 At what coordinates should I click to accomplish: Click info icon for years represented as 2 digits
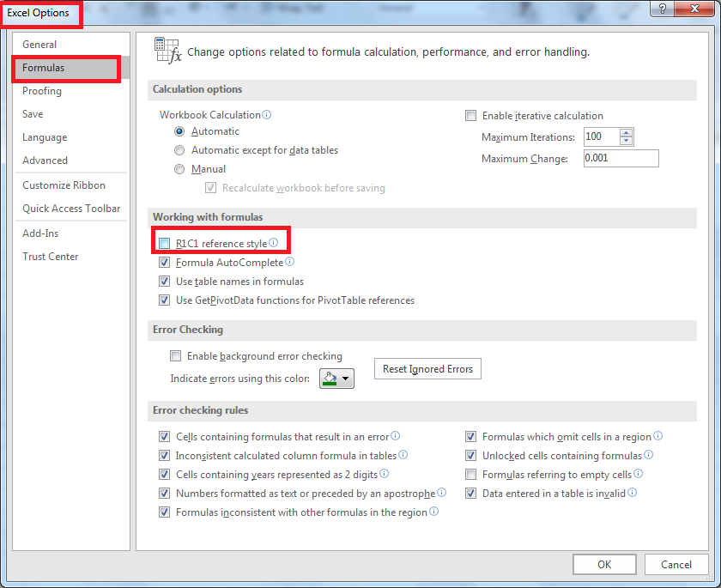coord(385,474)
